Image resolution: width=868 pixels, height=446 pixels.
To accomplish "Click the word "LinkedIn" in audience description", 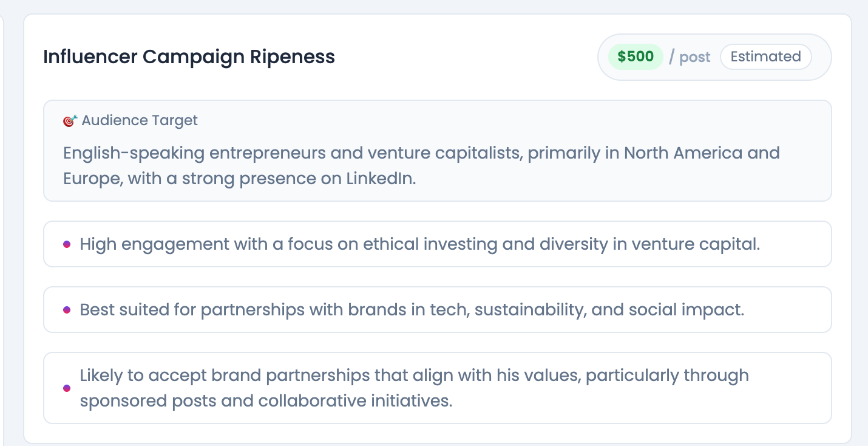I will (380, 179).
